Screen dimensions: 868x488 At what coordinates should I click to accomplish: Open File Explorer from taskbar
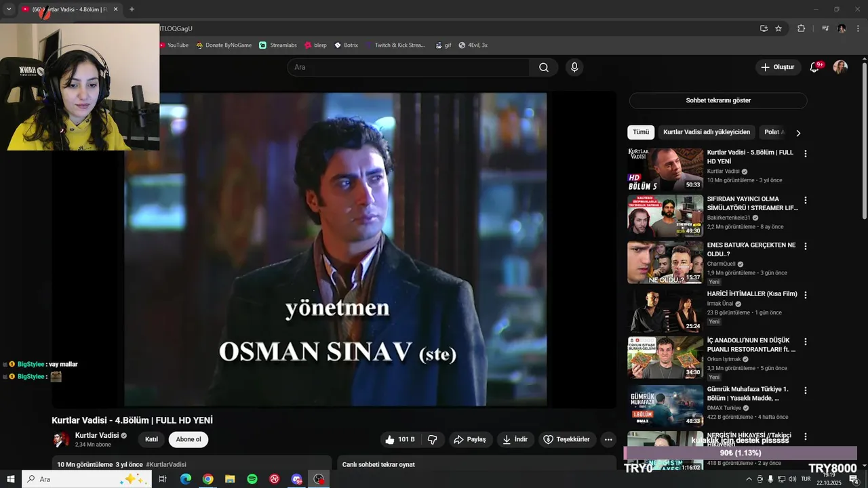(x=230, y=479)
